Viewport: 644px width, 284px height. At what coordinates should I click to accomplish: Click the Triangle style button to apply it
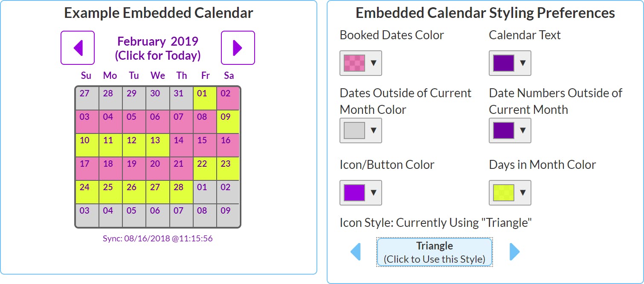pyautogui.click(x=434, y=252)
